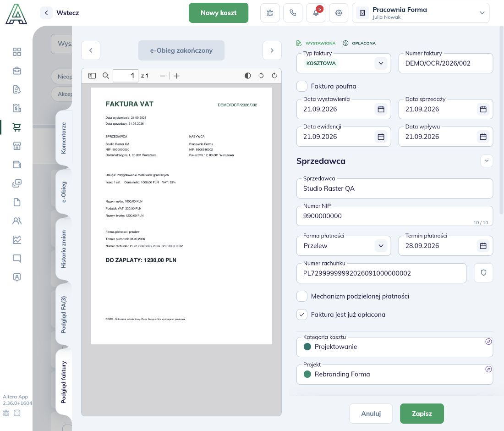Rotate PDF counterclockwise

pyautogui.click(x=261, y=76)
